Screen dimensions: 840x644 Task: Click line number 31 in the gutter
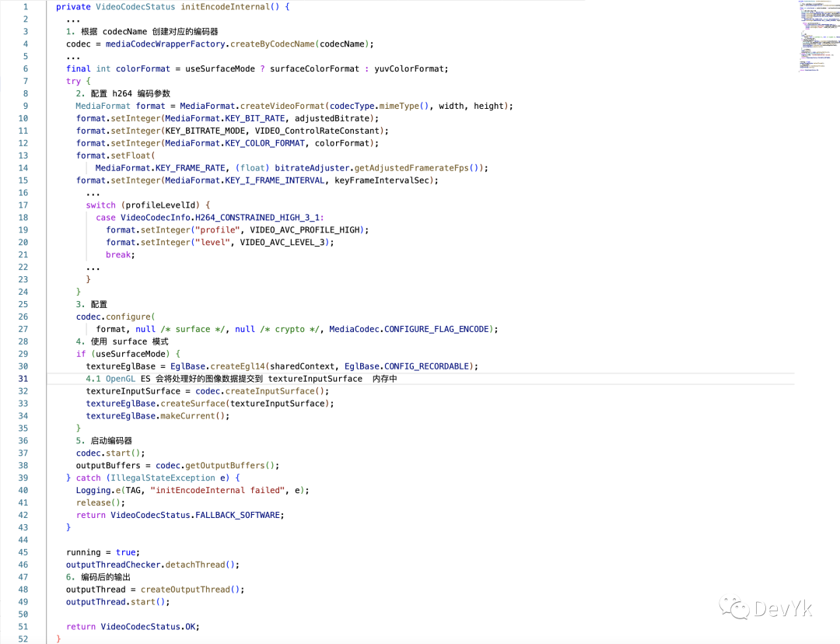(23, 379)
